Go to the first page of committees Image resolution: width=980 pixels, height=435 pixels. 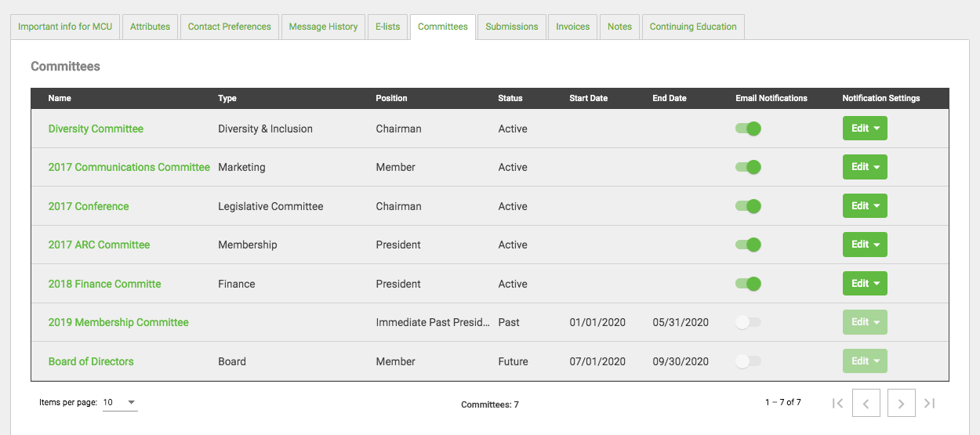point(837,403)
